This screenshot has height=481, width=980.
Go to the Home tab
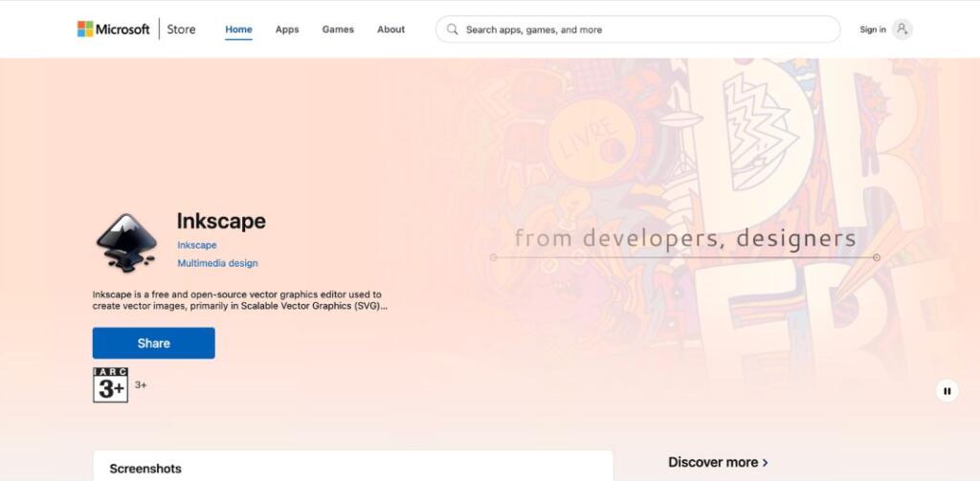[x=238, y=30]
